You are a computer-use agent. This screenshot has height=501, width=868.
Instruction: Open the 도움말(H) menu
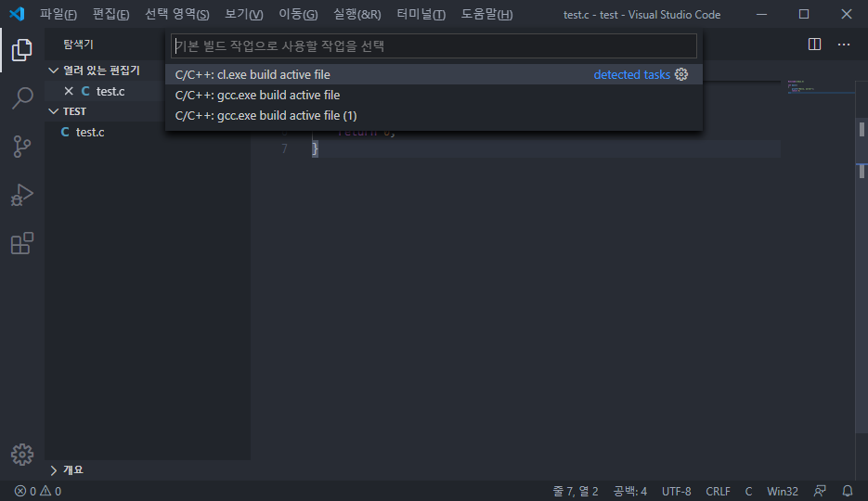point(486,14)
